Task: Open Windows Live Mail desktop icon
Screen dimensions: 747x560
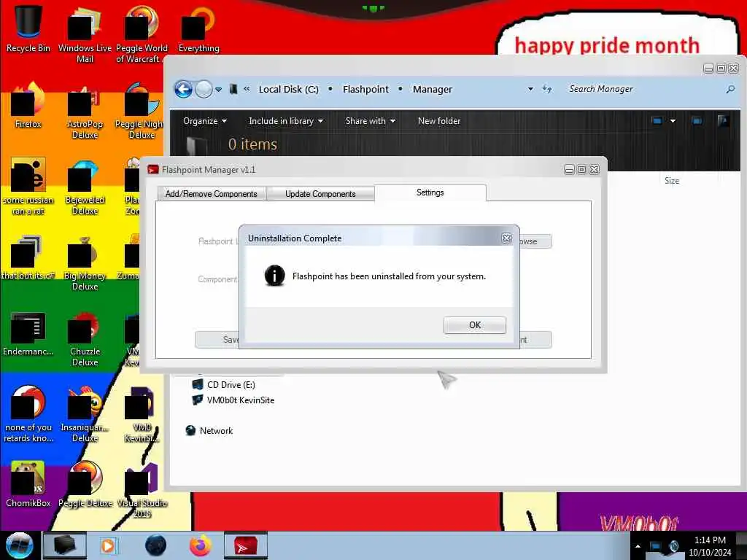Action: 85,34
